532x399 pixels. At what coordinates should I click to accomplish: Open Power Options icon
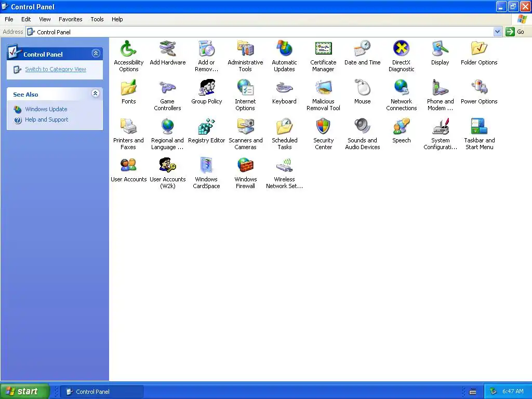pyautogui.click(x=479, y=87)
